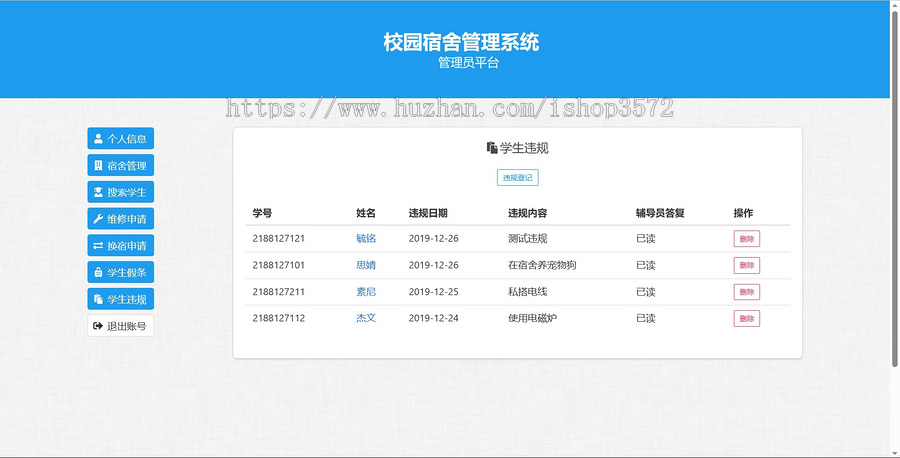This screenshot has height=458, width=900.
Task: Click the copy icon beside sidebar 学生违规
Action: 98,299
